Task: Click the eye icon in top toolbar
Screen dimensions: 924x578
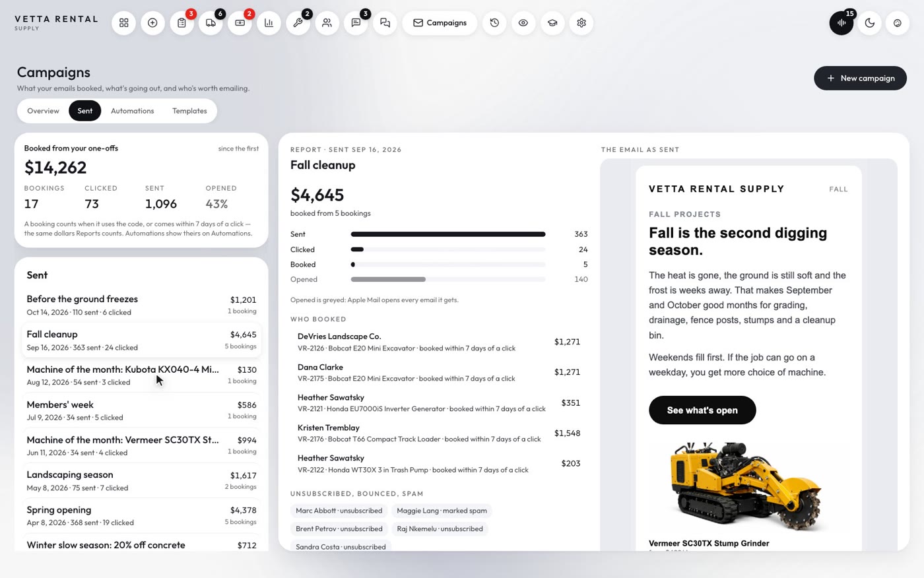Action: 523,23
